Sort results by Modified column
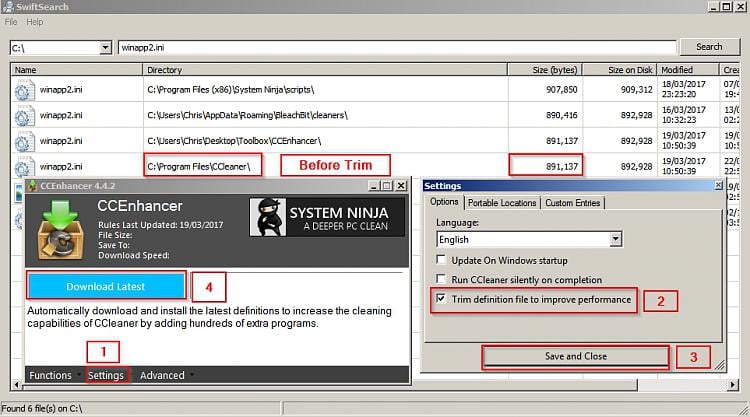Image resolution: width=750 pixels, height=417 pixels. tap(688, 70)
